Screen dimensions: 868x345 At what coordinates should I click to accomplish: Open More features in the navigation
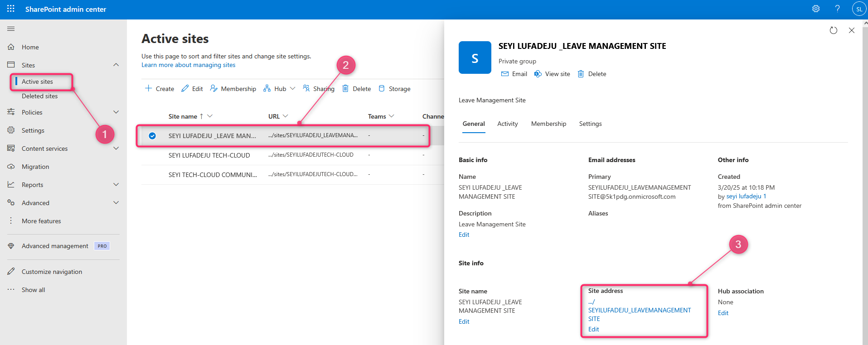pos(41,221)
